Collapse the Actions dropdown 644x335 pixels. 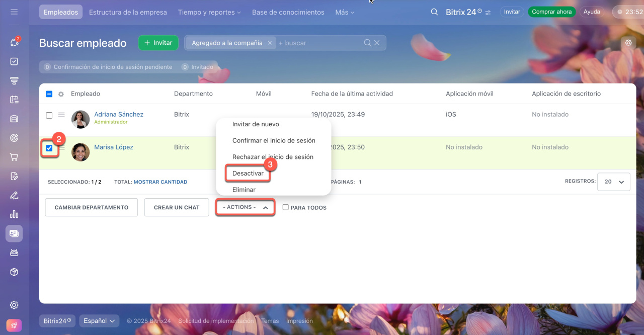(x=245, y=207)
